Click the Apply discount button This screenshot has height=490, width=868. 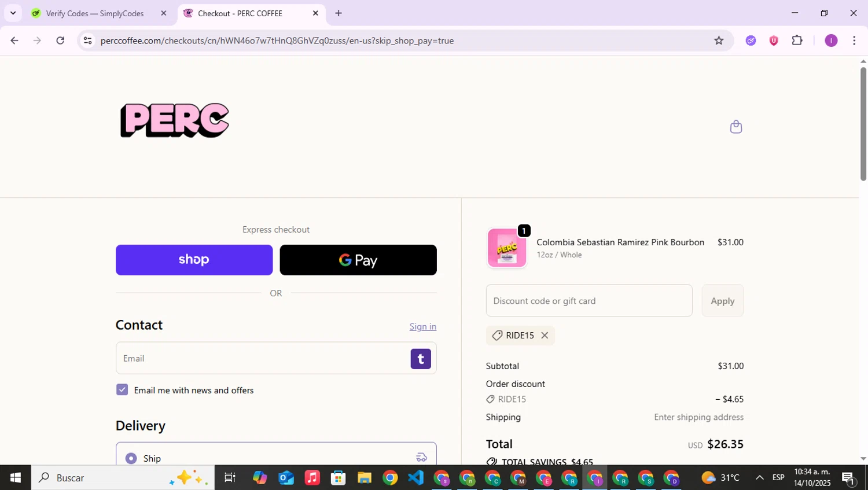[723, 301]
